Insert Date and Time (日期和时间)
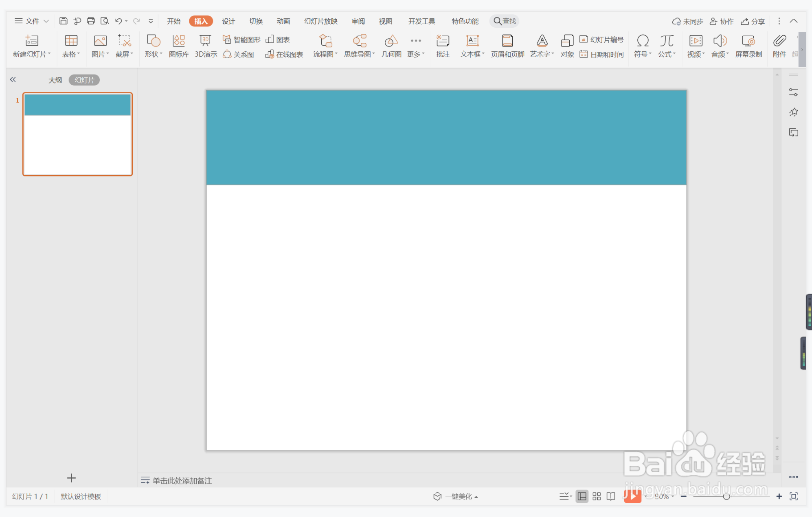The height and width of the screenshot is (517, 812). (x=601, y=54)
